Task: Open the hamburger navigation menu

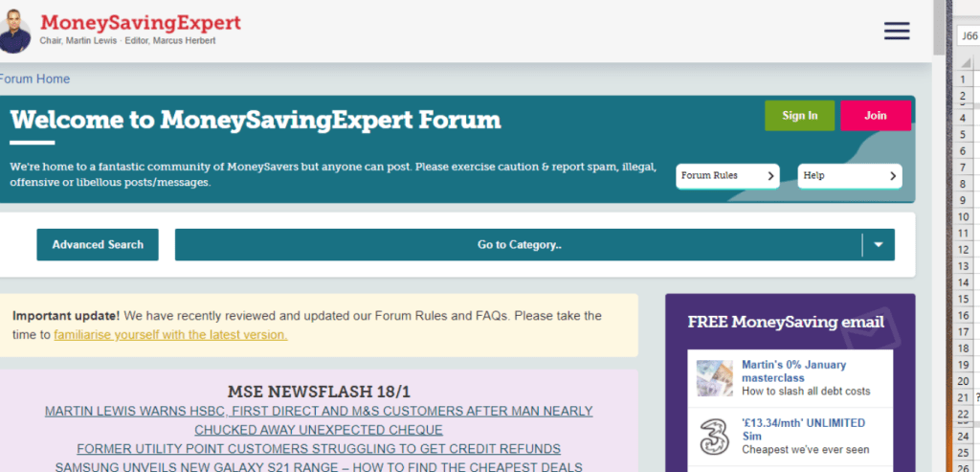Action: 897,31
